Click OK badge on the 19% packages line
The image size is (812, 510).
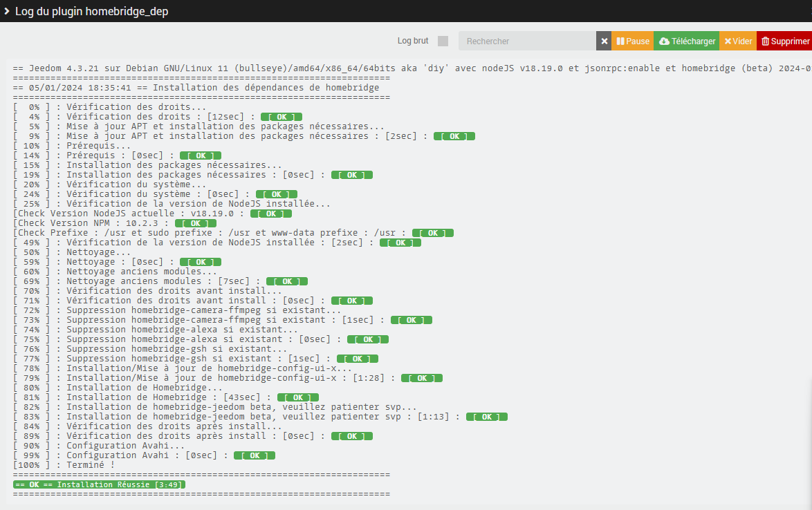351,175
